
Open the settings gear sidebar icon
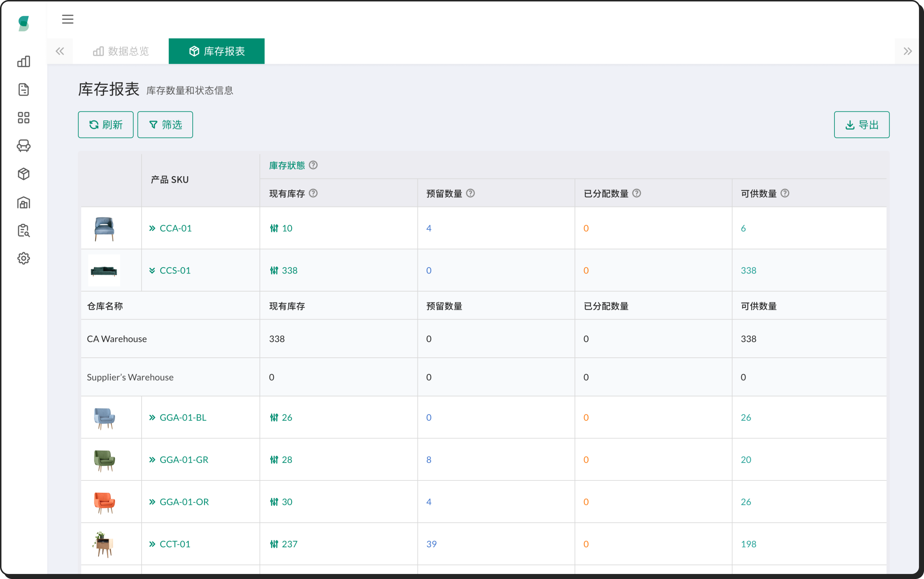tap(24, 259)
